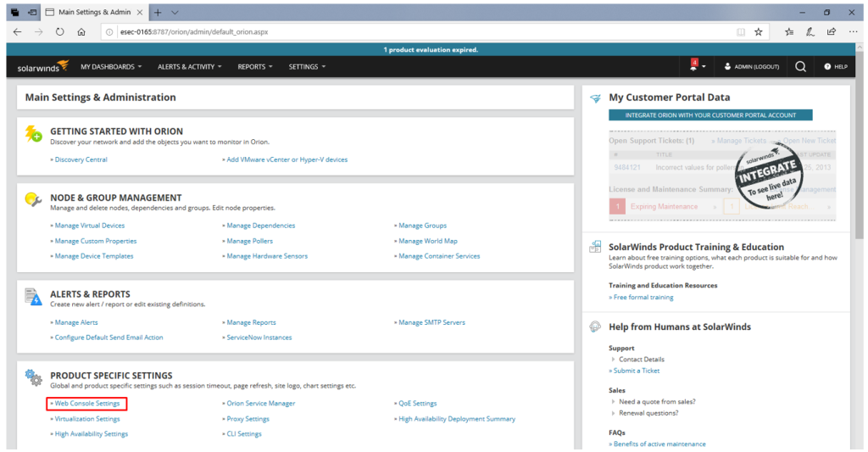Open Virtualization Settings

coord(87,419)
